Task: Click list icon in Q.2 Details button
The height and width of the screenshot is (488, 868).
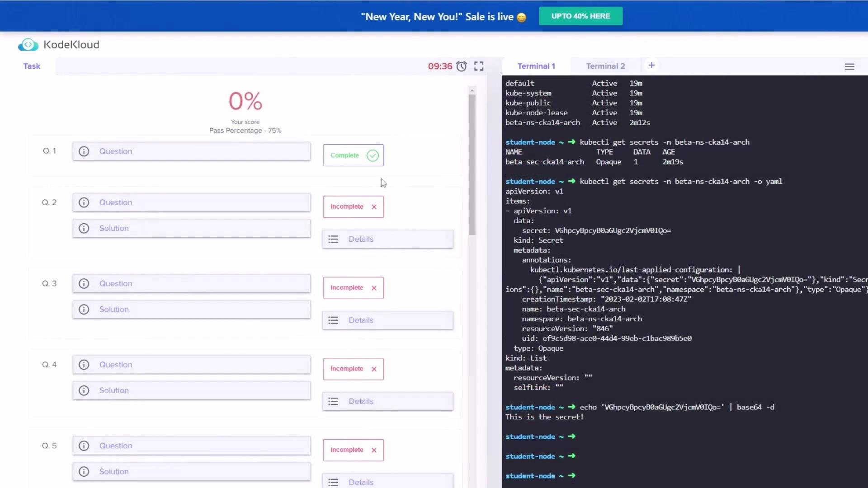Action: [333, 239]
